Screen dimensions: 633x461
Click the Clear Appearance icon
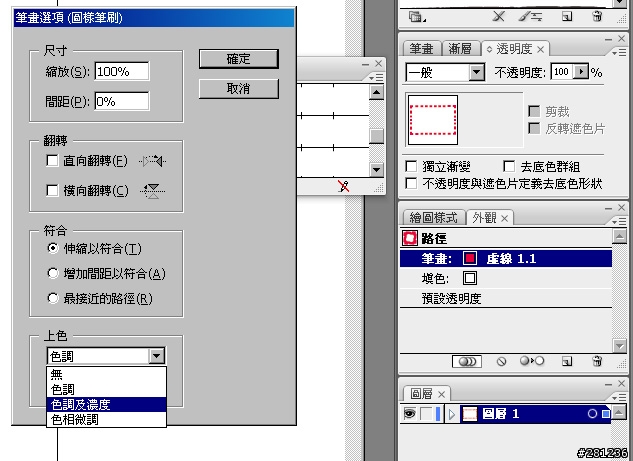coord(501,361)
